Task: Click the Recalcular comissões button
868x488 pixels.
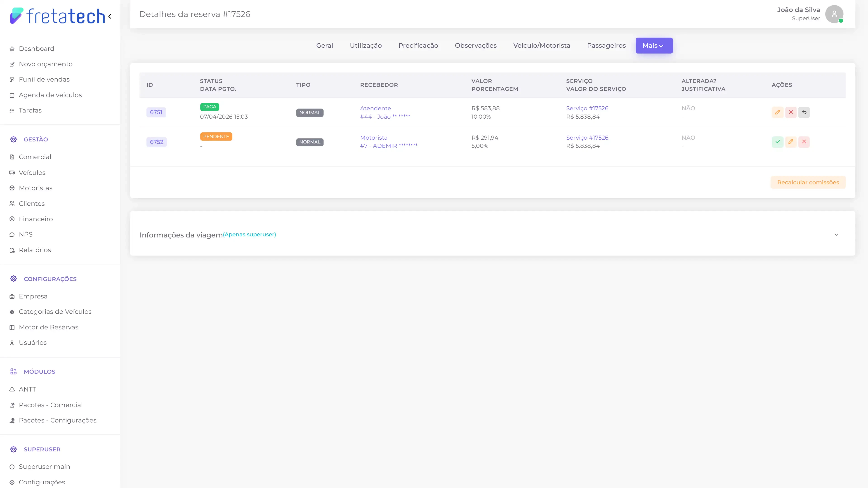Action: coord(808,183)
